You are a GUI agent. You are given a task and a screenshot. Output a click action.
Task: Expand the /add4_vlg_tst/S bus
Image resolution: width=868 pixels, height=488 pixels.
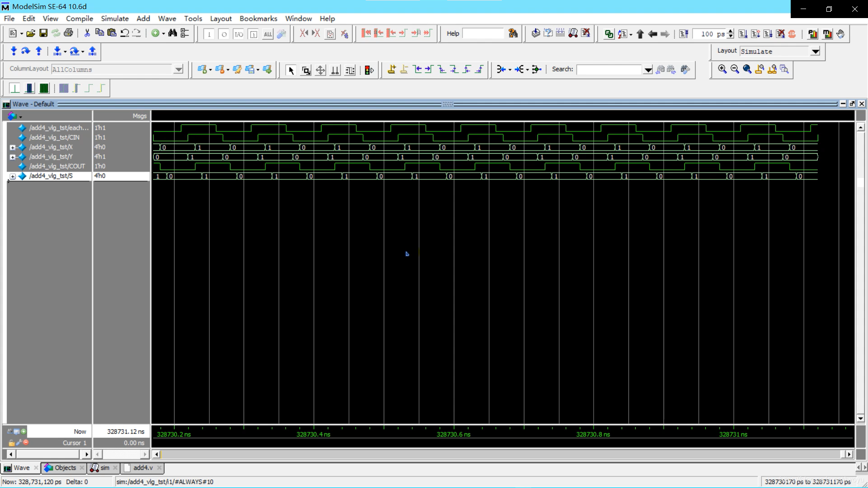tap(13, 176)
